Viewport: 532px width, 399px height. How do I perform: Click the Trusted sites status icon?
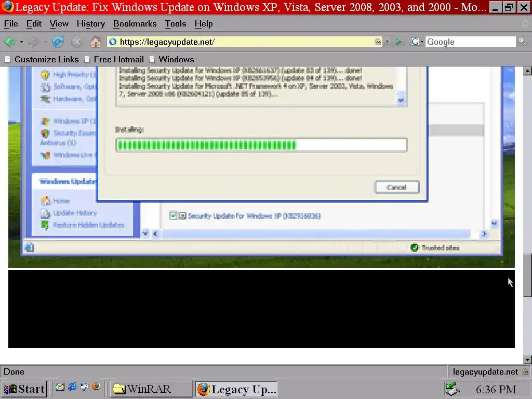pos(414,248)
